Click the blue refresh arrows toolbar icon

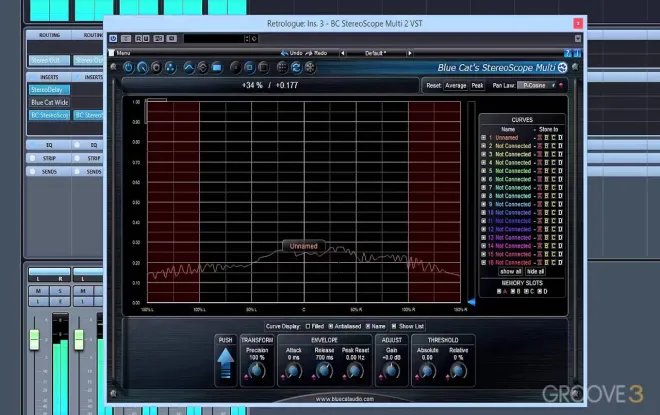coord(296,67)
